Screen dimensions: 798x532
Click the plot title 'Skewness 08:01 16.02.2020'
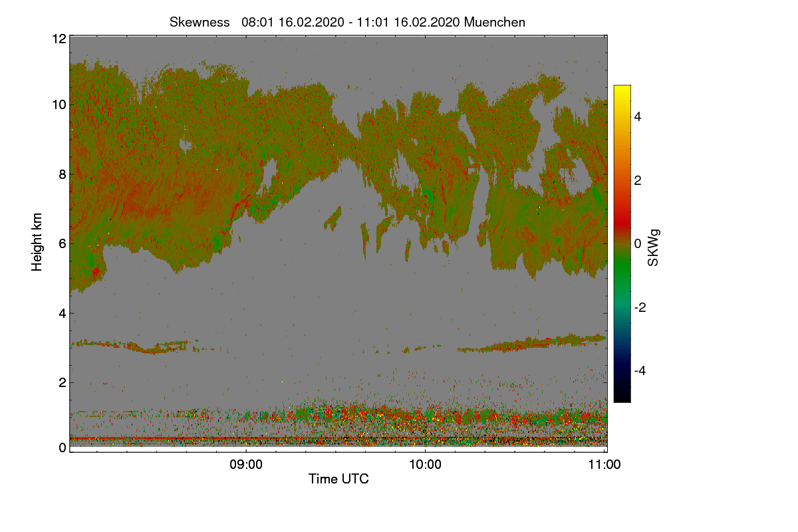347,22
